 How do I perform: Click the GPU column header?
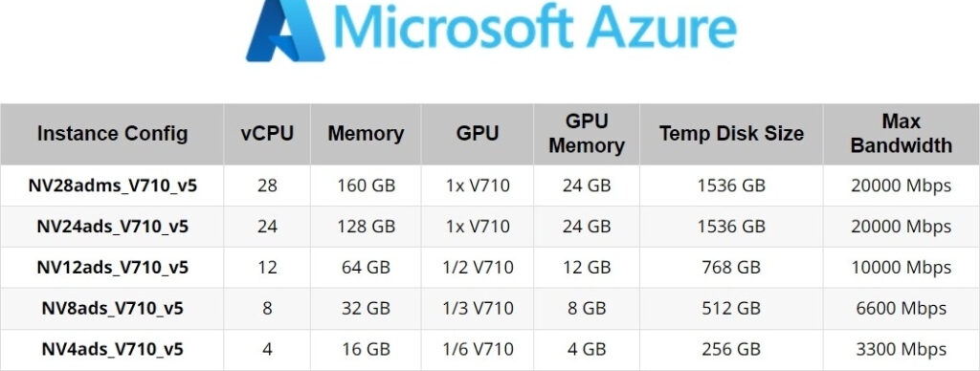coord(478,134)
